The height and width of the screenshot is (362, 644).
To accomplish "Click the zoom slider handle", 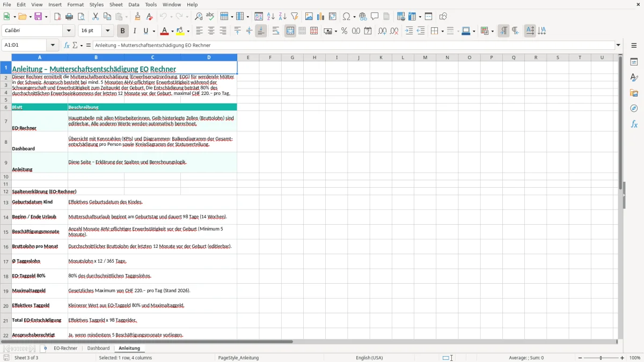I will [x=601, y=358].
